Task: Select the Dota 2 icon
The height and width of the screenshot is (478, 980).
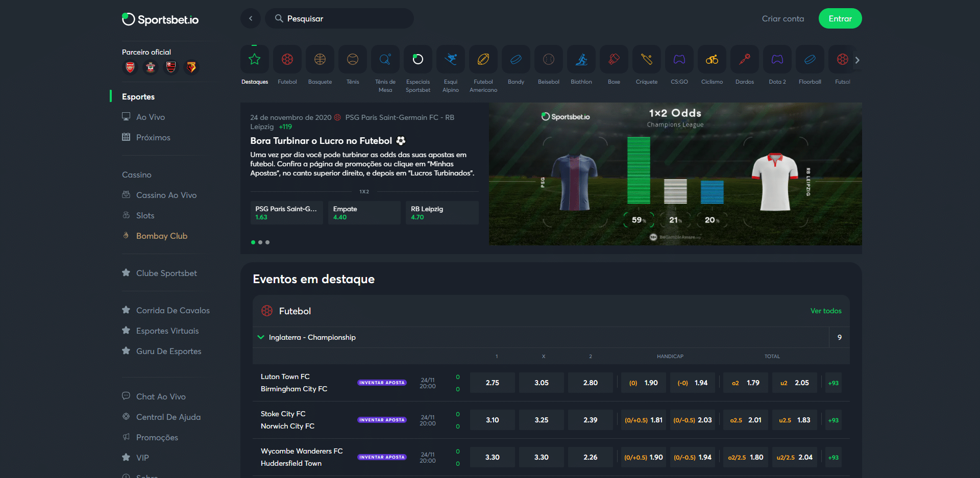Action: pos(777,60)
